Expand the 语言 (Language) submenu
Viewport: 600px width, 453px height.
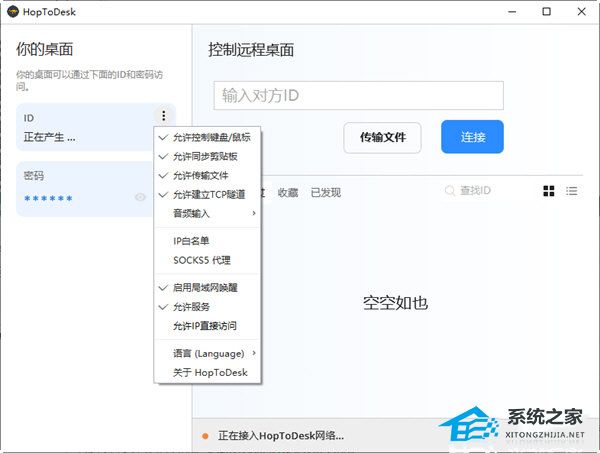point(207,354)
